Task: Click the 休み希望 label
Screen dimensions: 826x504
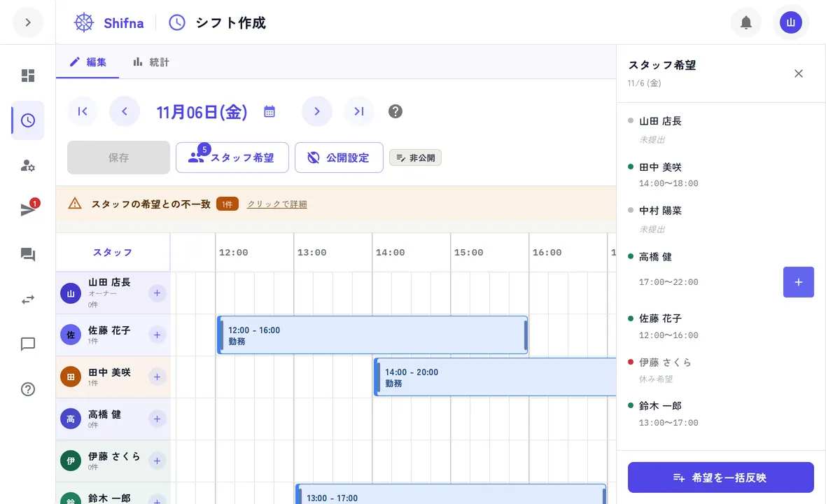Action: coord(656,379)
